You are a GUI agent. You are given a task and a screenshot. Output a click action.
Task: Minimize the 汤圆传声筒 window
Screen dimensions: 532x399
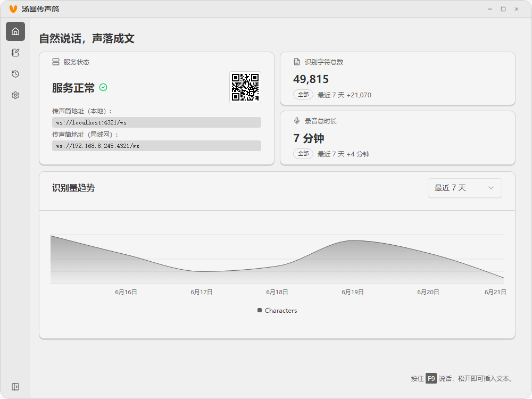[490, 9]
